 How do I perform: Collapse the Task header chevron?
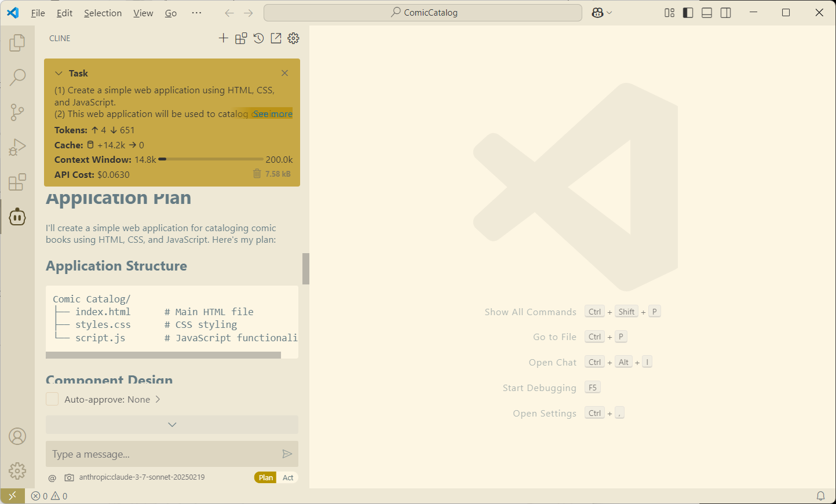pyautogui.click(x=59, y=74)
